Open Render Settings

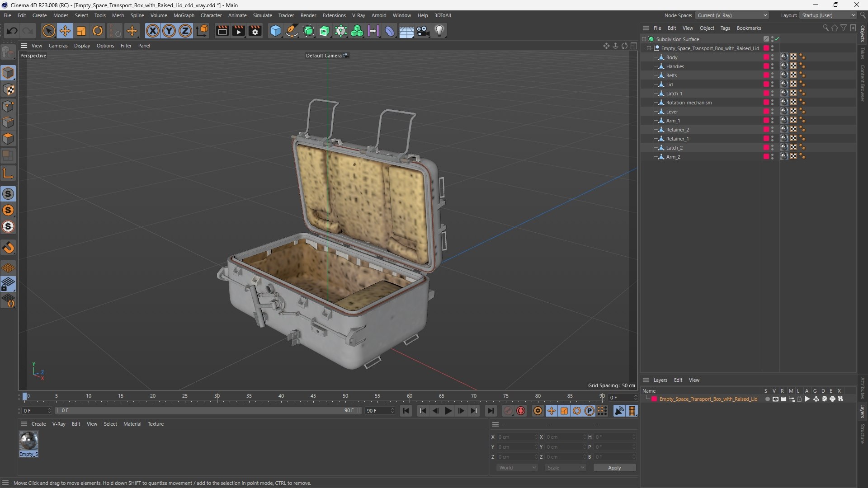pyautogui.click(x=255, y=31)
